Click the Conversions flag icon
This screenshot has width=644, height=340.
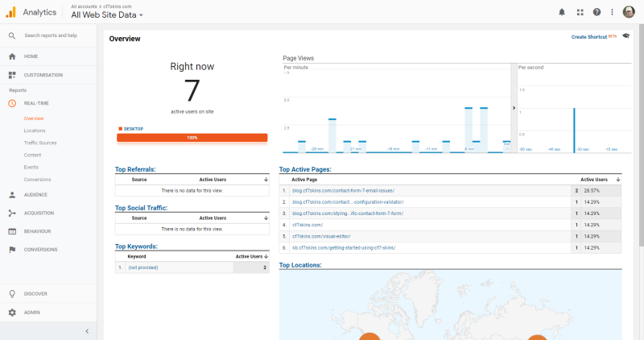coord(12,250)
